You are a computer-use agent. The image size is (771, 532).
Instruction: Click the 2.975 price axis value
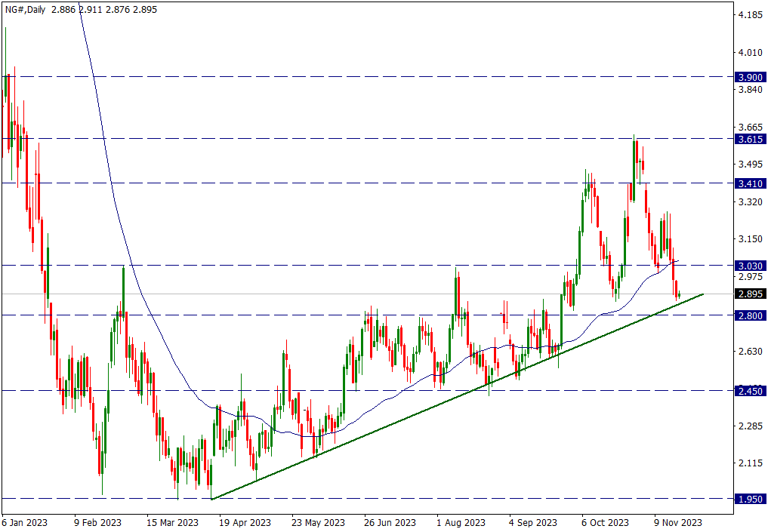(x=751, y=276)
